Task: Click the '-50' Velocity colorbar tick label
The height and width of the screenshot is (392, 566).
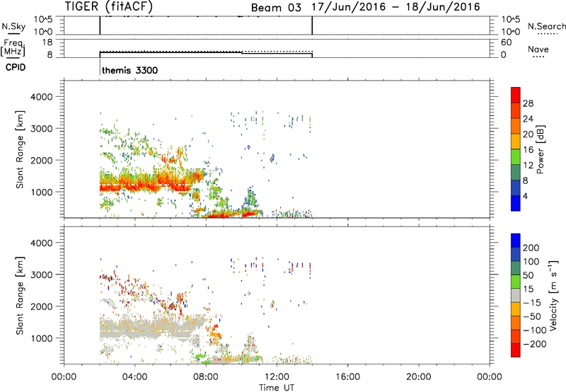Action: [533, 316]
